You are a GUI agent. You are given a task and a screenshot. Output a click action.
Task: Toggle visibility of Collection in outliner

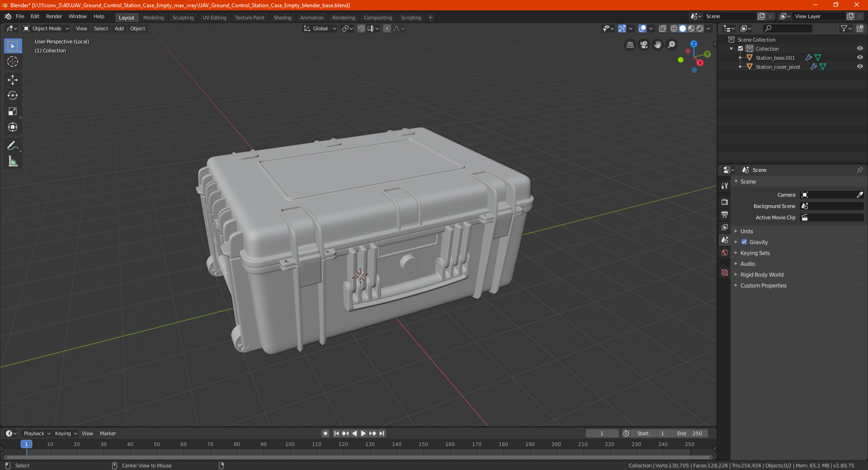tap(860, 48)
